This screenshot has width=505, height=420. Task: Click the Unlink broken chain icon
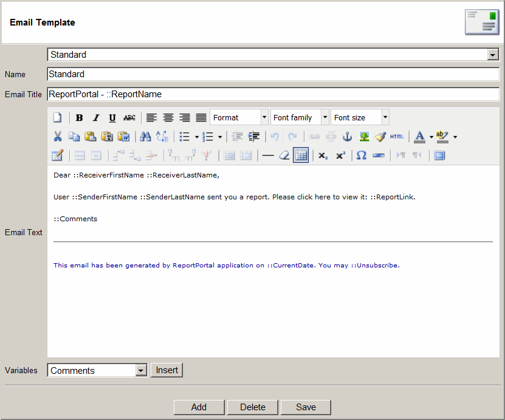[331, 137]
